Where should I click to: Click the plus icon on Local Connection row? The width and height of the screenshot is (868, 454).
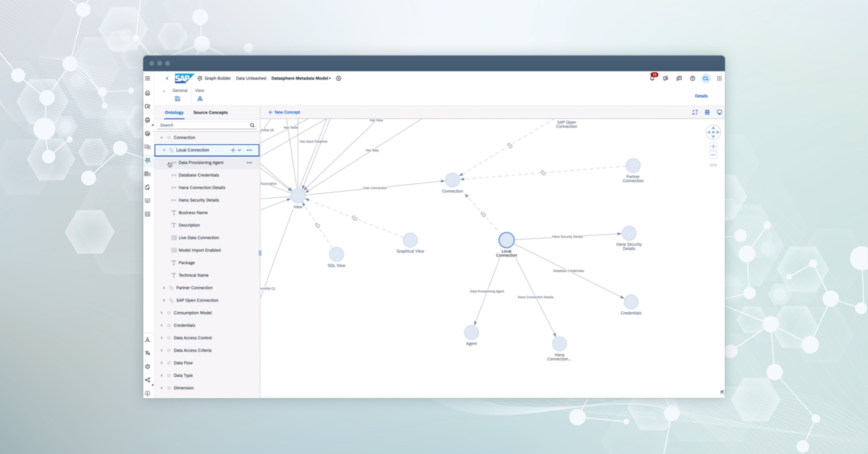tap(233, 150)
